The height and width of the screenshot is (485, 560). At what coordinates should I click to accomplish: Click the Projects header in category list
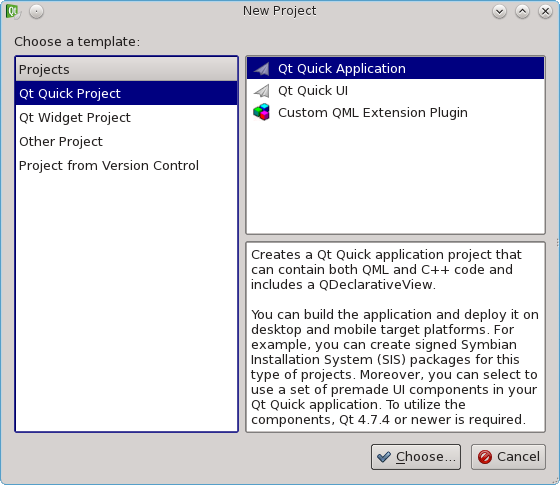click(x=126, y=69)
